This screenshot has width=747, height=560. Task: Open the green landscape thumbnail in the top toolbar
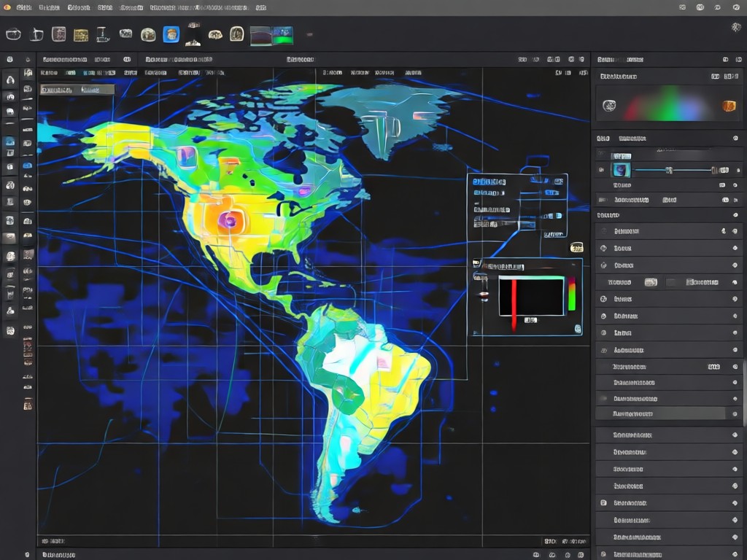(x=282, y=35)
